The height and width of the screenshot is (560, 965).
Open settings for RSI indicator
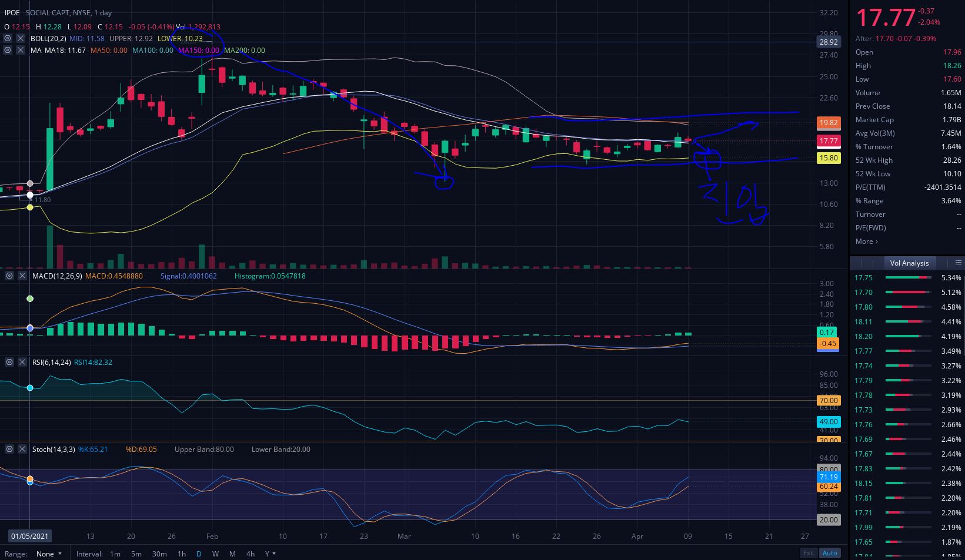[9, 362]
